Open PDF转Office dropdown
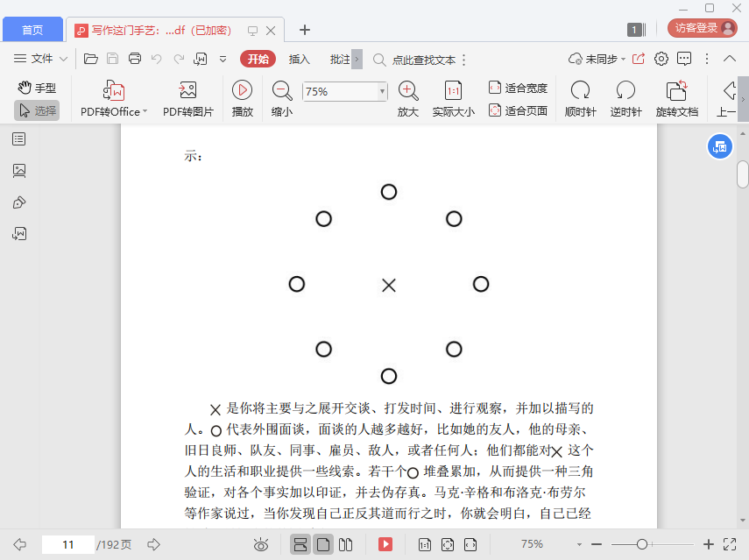This screenshot has width=749, height=560. pyautogui.click(x=114, y=99)
